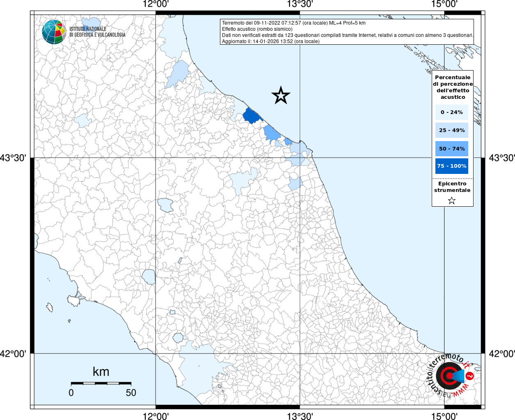Click the small star in the legend
Image resolution: width=515 pixels, height=420 pixels.
452,201
